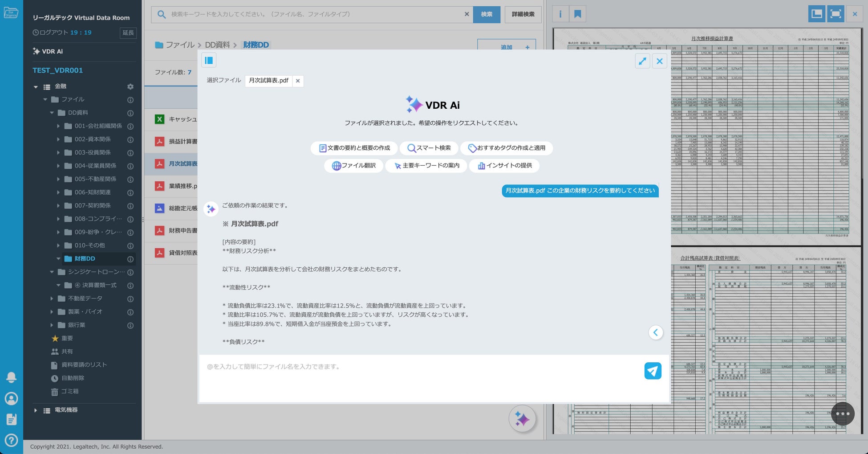Collapse the DD資料 folder arrow

52,113
